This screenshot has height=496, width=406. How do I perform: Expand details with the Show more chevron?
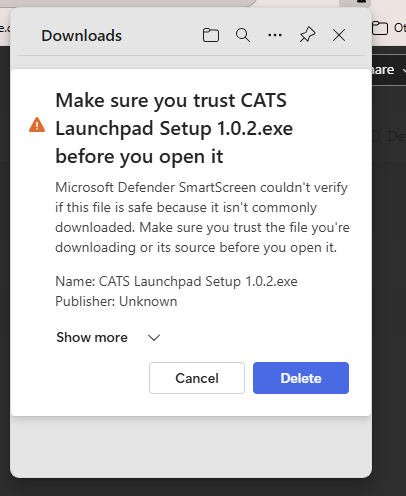coord(154,338)
